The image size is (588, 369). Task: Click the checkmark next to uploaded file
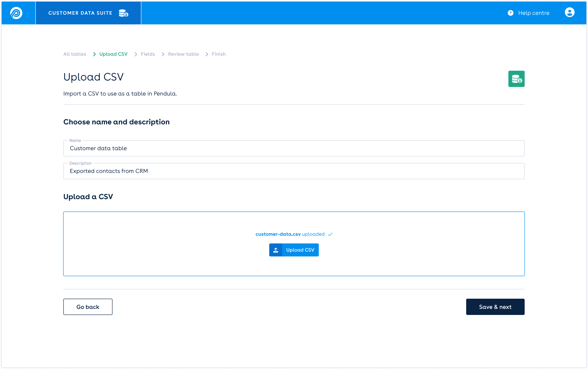coord(330,234)
